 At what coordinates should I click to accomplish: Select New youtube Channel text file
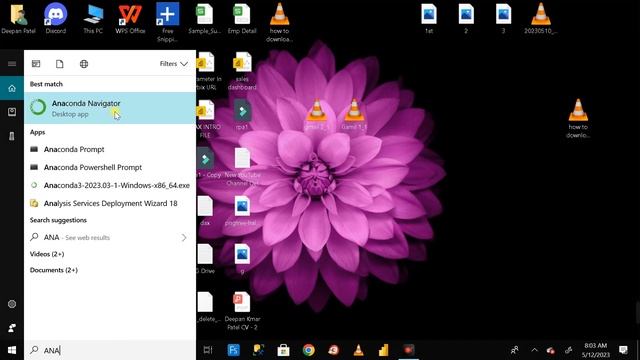(x=242, y=167)
